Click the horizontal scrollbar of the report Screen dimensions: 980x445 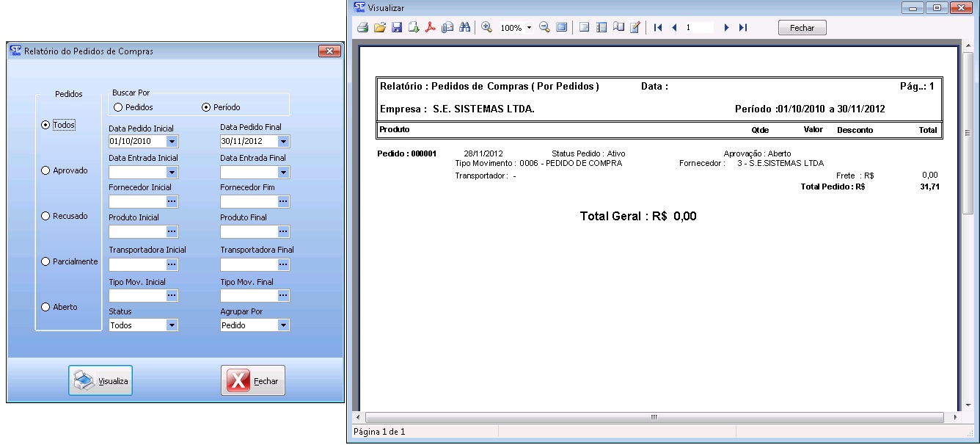point(653,417)
